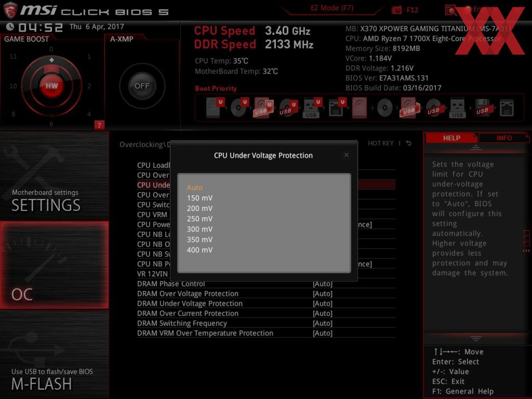Click the CPU Speed 3.40 GHz readout
This screenshot has width=532, height=399.
click(252, 31)
